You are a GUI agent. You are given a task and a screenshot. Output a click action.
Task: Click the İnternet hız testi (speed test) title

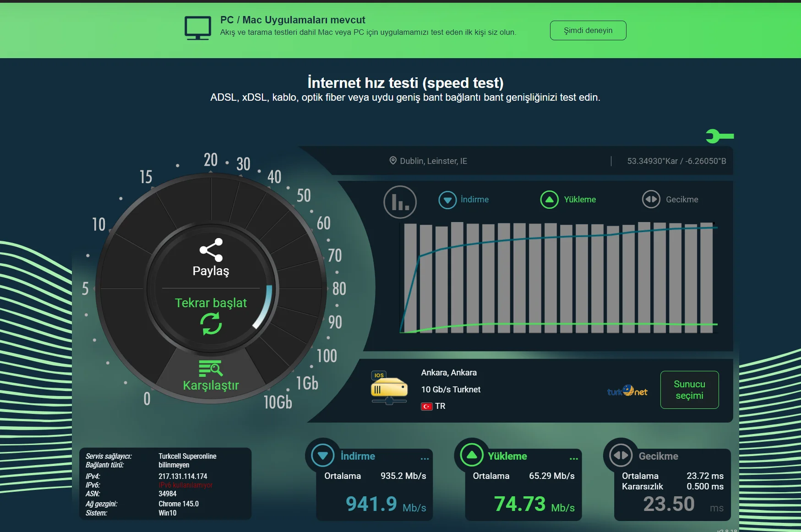(x=405, y=82)
